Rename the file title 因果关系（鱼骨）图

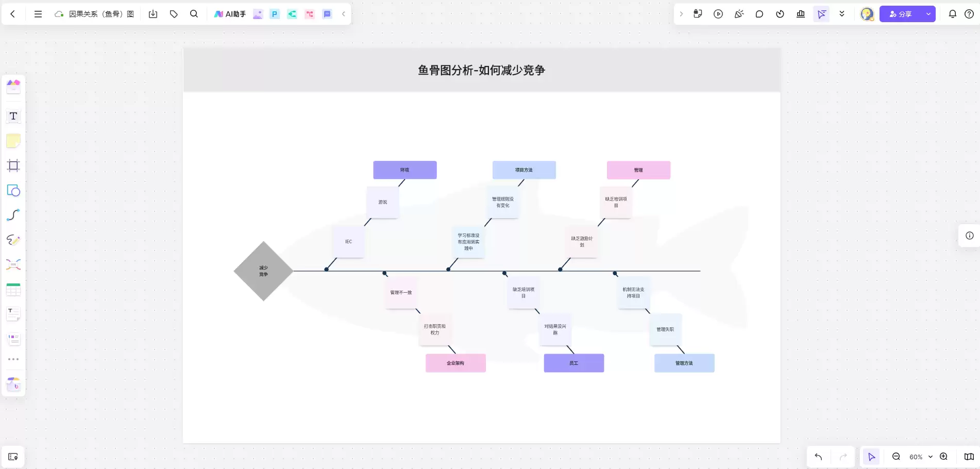102,14
